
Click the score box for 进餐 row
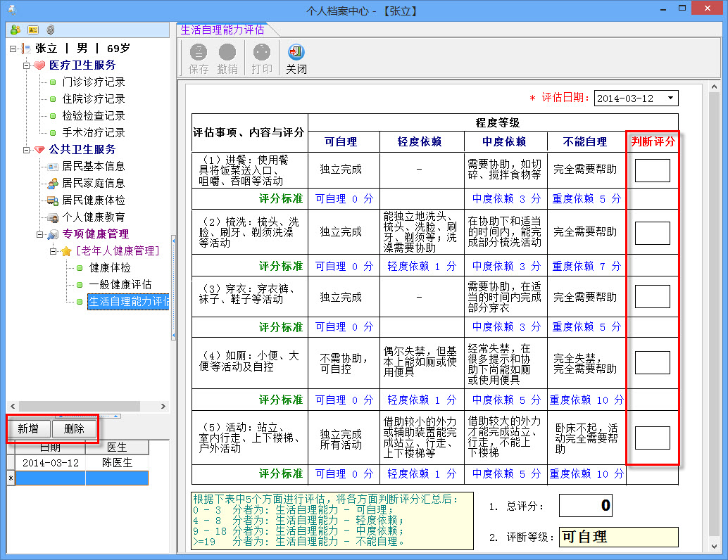click(652, 170)
